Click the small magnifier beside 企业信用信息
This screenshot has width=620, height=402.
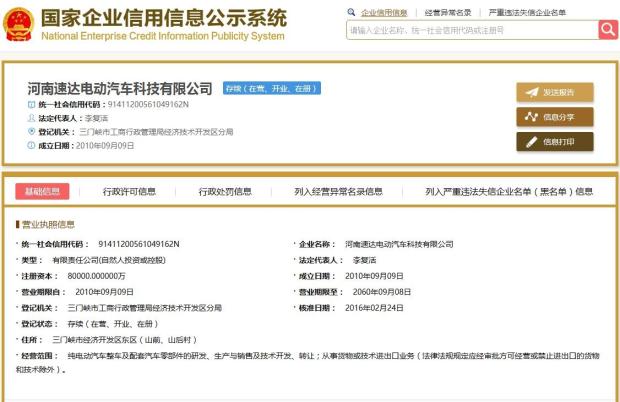click(x=351, y=12)
